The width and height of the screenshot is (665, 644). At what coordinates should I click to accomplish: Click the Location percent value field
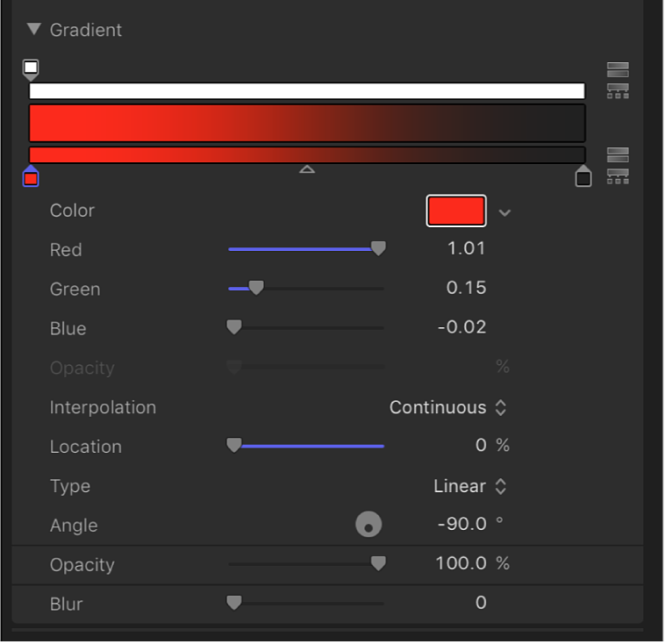480,446
